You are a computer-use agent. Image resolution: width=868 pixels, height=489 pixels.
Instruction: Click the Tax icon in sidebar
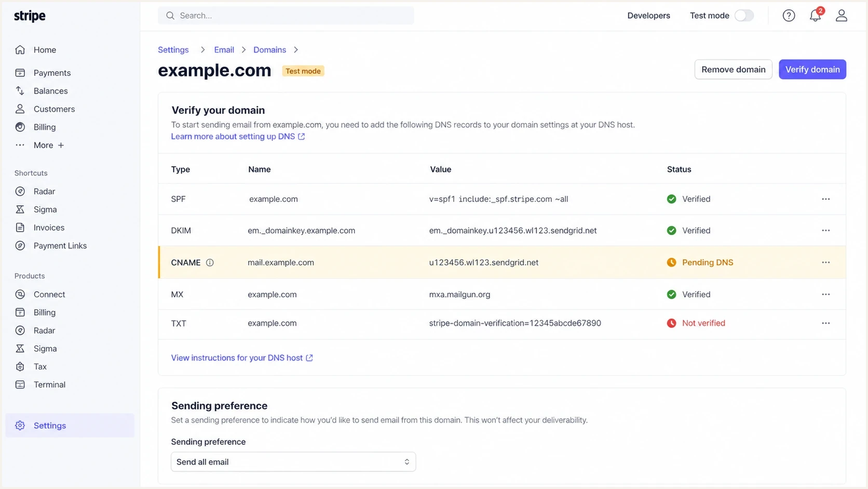click(x=20, y=367)
